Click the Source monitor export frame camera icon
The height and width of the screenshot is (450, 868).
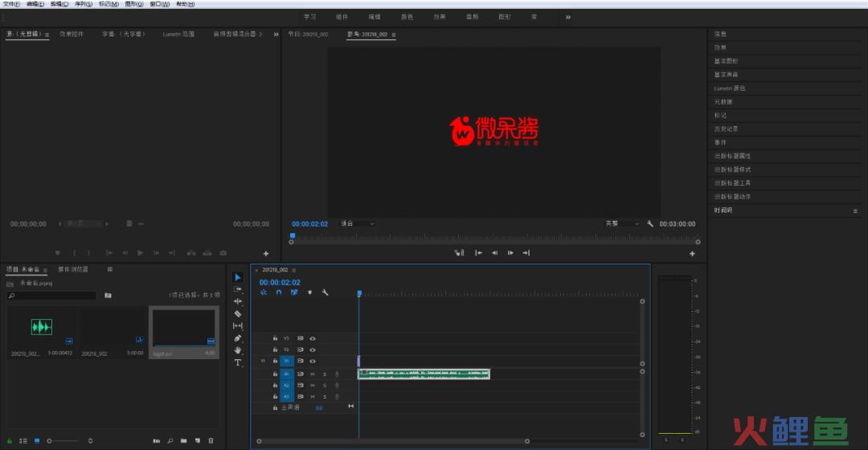223,253
